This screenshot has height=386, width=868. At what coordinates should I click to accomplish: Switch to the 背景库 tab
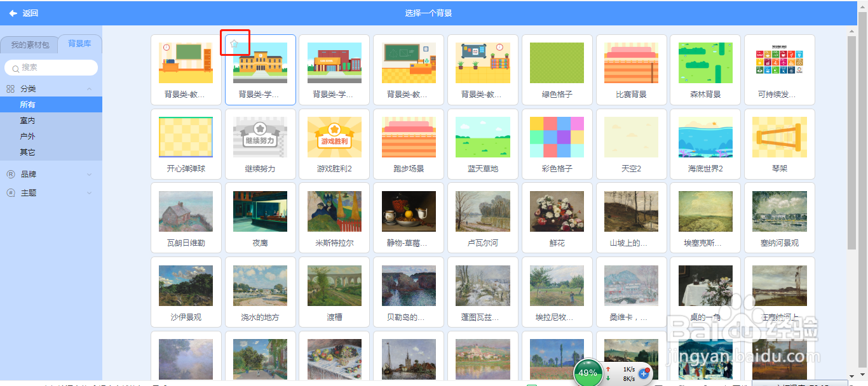click(80, 44)
